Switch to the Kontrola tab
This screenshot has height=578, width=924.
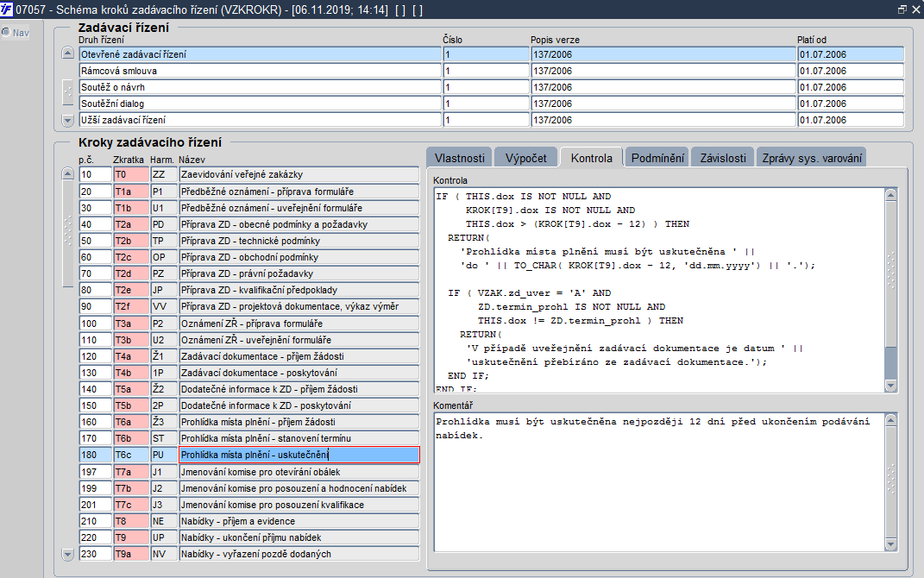pyautogui.click(x=591, y=158)
